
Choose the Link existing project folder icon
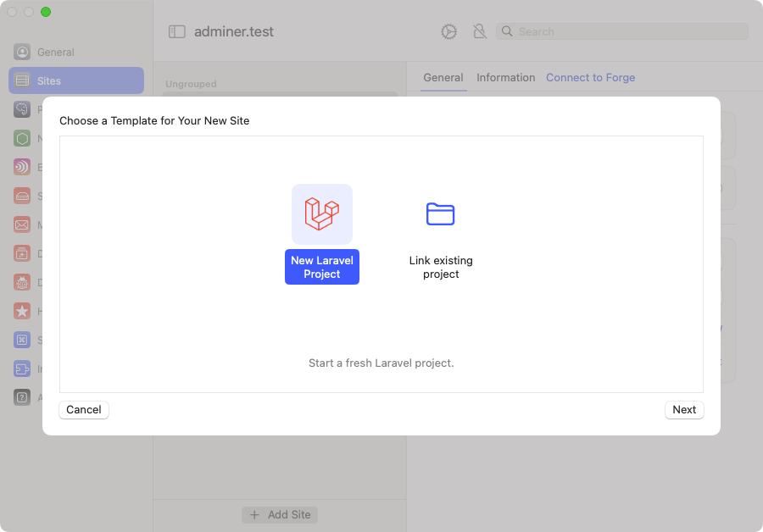click(x=440, y=214)
